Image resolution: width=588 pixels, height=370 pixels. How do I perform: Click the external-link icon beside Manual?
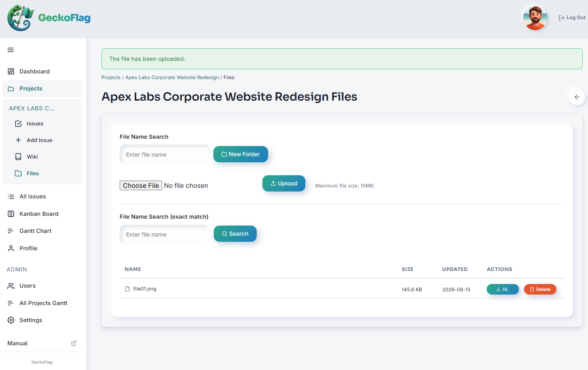(x=74, y=343)
